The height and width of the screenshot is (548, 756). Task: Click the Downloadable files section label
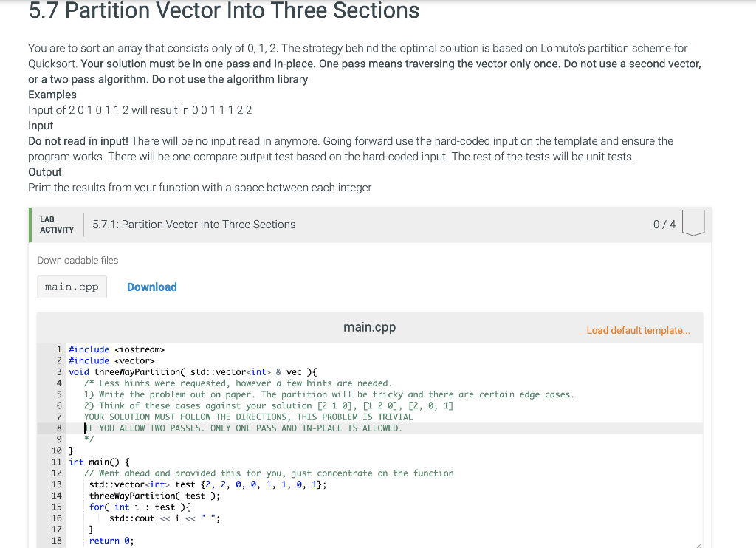78,260
